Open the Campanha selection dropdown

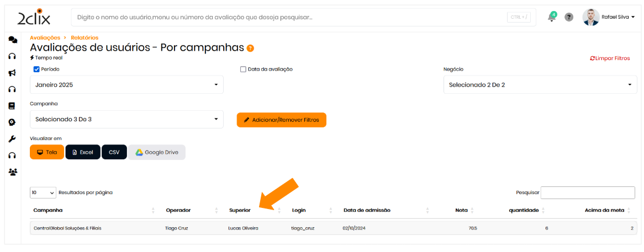126,119
